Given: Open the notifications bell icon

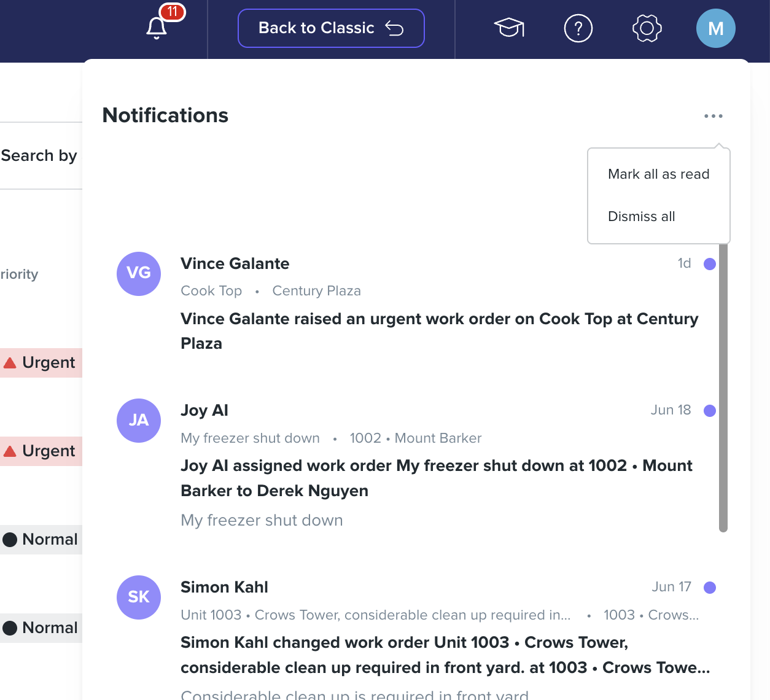Looking at the screenshot, I should (x=157, y=28).
